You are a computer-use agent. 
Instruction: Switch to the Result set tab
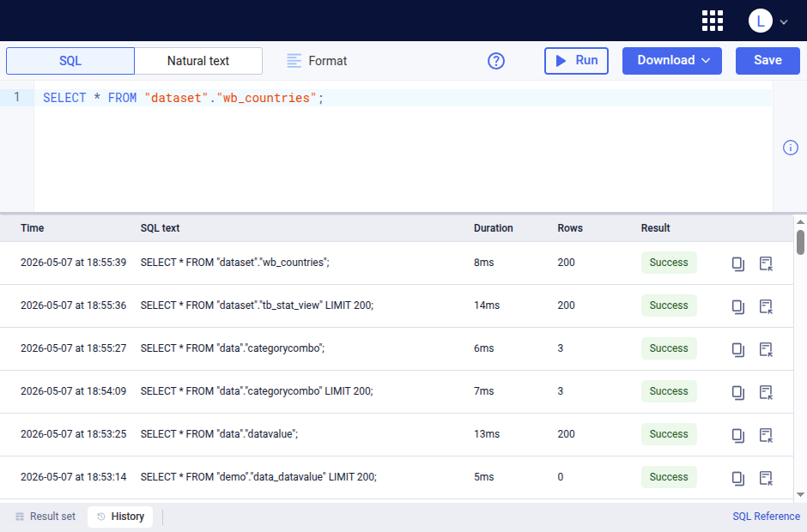[x=46, y=517]
